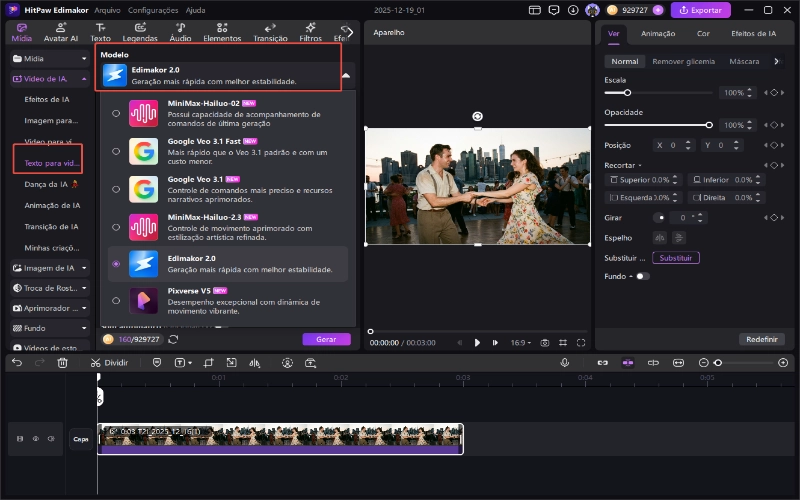
Task: Expand the Imagem de IA sidebar section
Action: coord(48,268)
